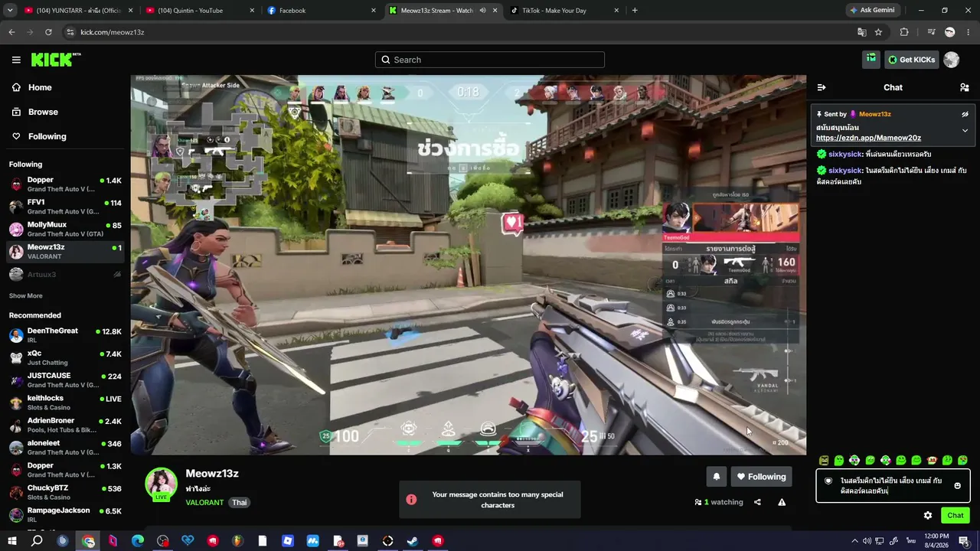Click the Kick search field
Screen dimensions: 980x551
490,60
